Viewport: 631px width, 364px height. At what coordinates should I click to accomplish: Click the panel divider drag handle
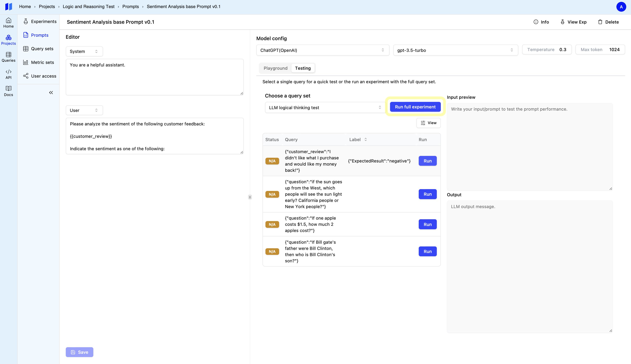(x=250, y=197)
